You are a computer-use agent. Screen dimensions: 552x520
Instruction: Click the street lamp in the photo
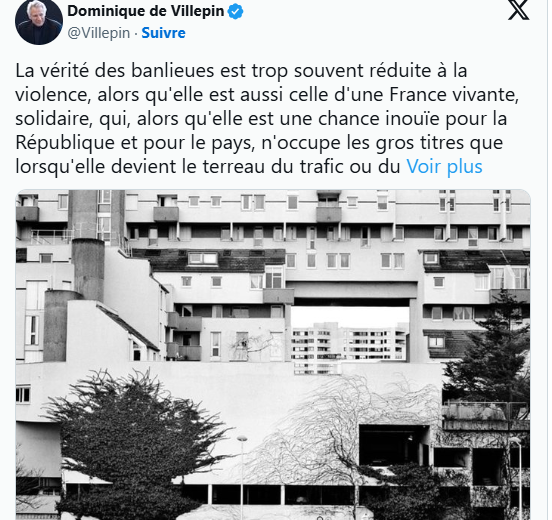[x=242, y=474]
